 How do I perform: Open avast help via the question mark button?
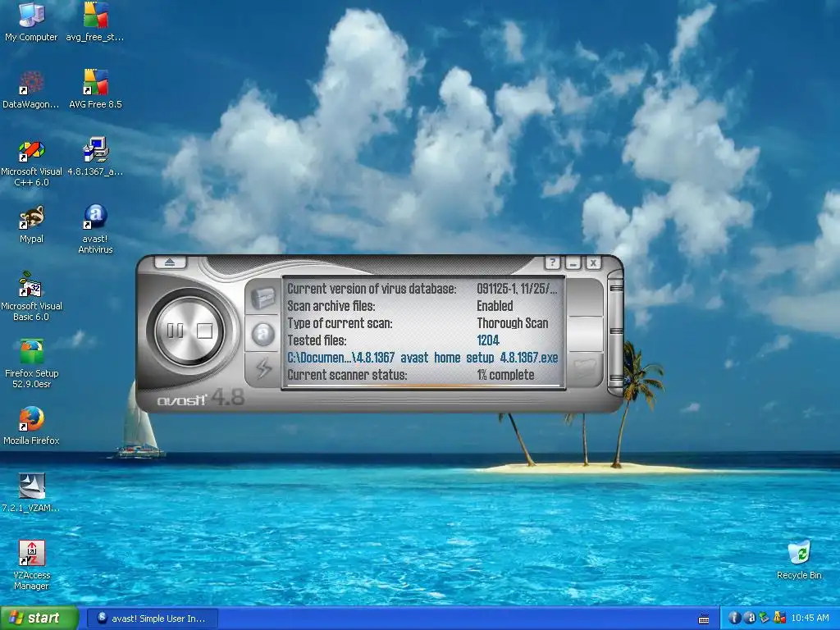click(x=552, y=262)
